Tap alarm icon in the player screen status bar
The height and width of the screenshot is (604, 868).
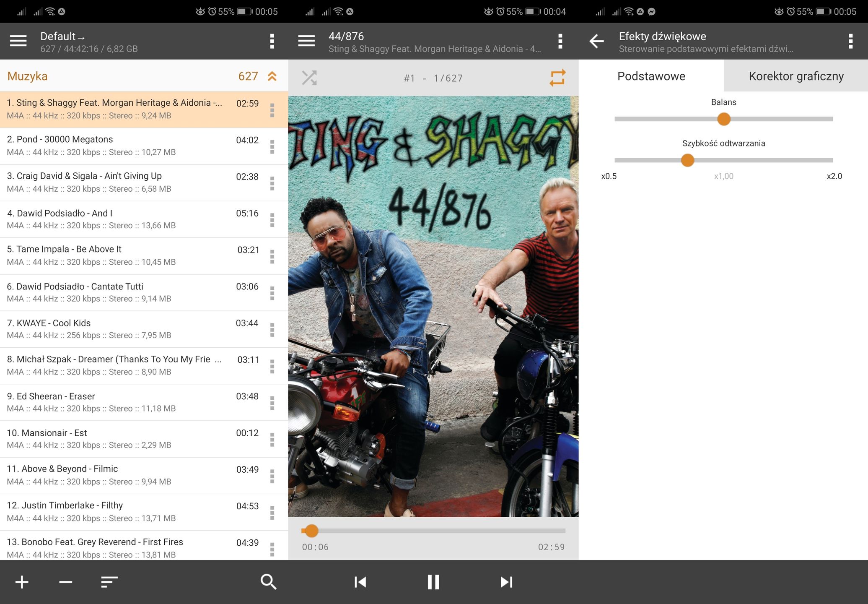point(500,11)
